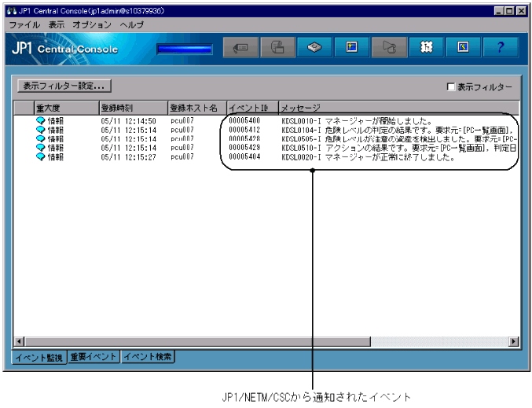Click the scroll left arrow
The image size is (532, 408).
[19, 341]
